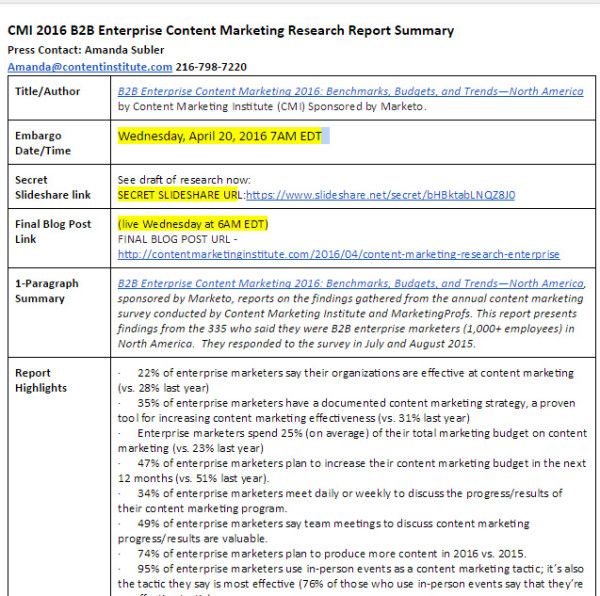This screenshot has width=600, height=596.
Task: Click the highlight '34% of enterprise marketers meet daily or weekly'
Action: pos(264,493)
